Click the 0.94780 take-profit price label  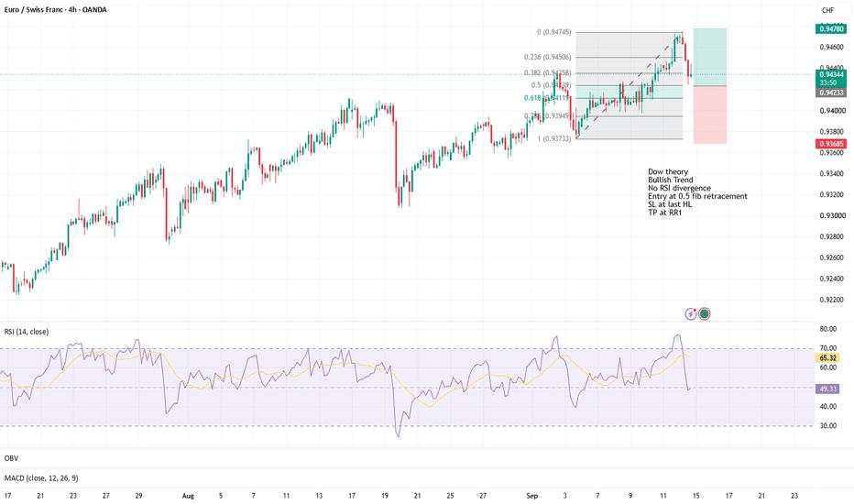(x=830, y=29)
